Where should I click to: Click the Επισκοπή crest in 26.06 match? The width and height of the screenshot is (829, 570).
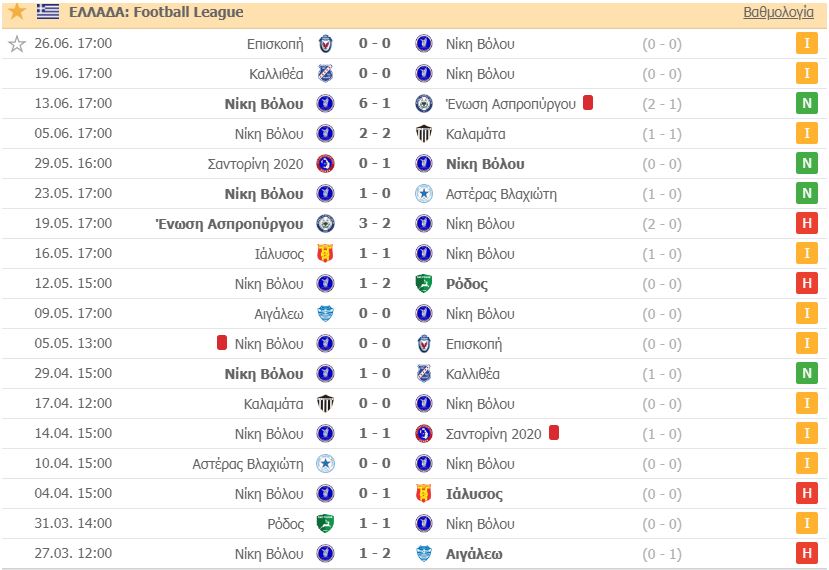(325, 43)
